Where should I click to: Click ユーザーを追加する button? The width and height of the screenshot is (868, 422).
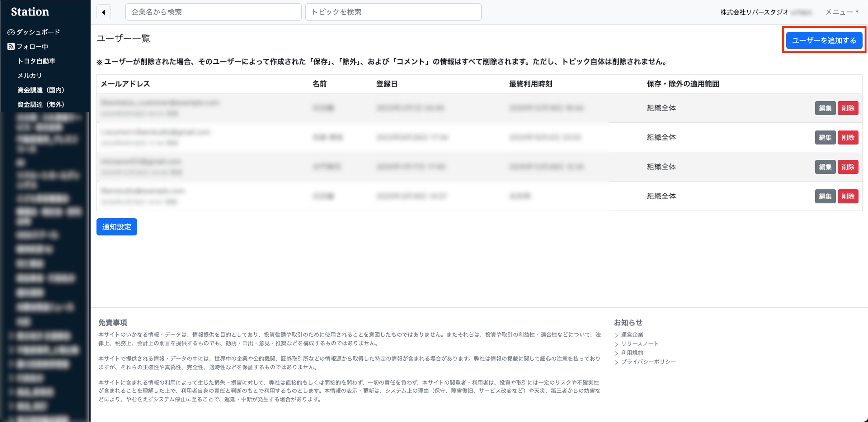pyautogui.click(x=824, y=40)
